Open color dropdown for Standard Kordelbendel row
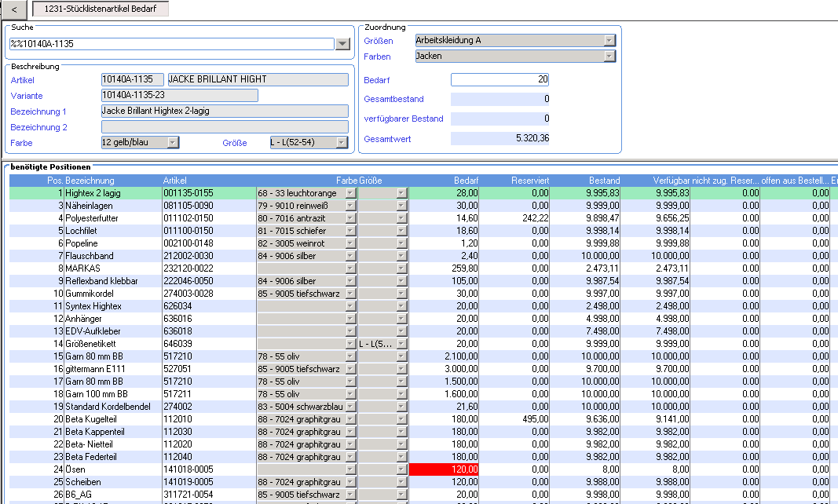 (x=350, y=407)
